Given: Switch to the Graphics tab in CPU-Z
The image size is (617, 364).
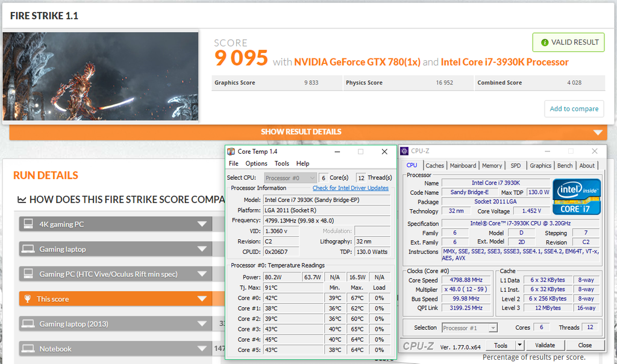Looking at the screenshot, I should (540, 166).
